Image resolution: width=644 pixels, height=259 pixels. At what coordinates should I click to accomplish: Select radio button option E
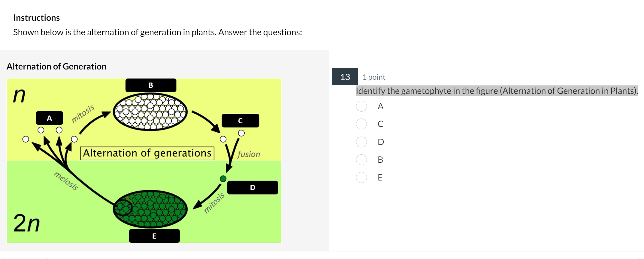click(x=361, y=177)
